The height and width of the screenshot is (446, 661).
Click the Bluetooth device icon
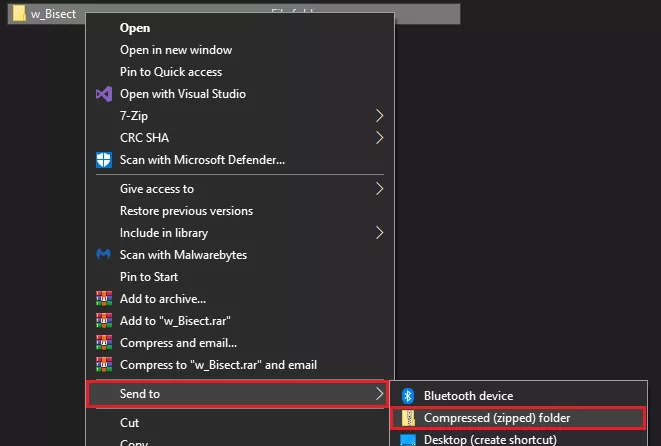[x=407, y=396]
